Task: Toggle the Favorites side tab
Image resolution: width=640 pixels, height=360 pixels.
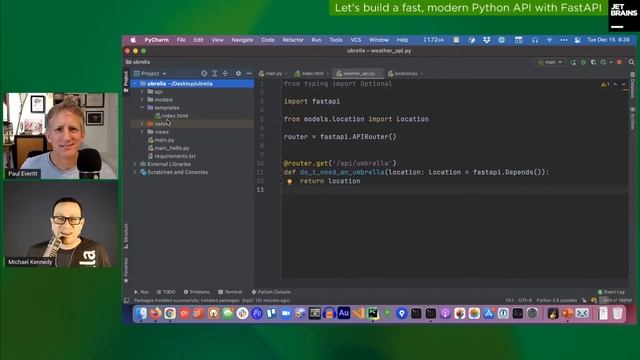Action: (x=126, y=269)
